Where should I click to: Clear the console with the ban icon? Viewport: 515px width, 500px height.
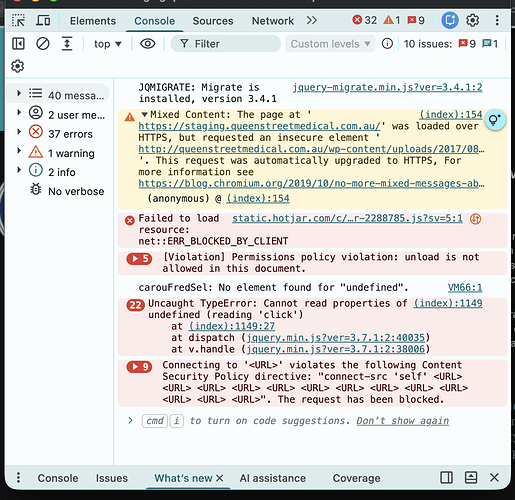pyautogui.click(x=43, y=44)
